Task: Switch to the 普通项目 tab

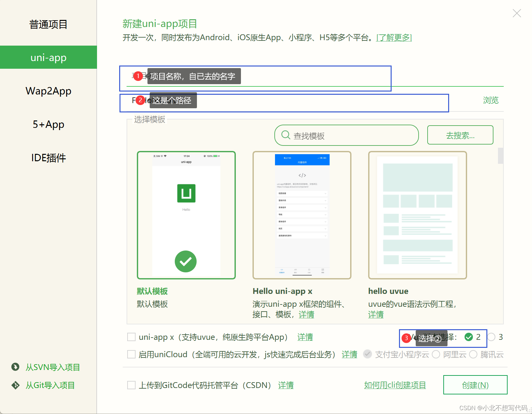Action: 48,24
